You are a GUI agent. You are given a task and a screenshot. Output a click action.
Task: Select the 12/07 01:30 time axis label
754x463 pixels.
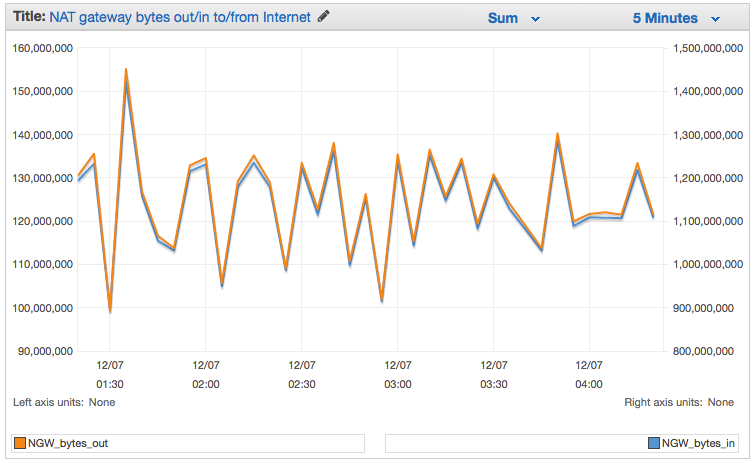[110, 375]
